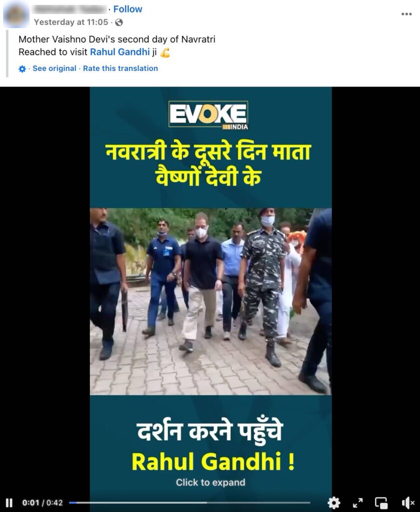Pause the playing video

[9, 502]
